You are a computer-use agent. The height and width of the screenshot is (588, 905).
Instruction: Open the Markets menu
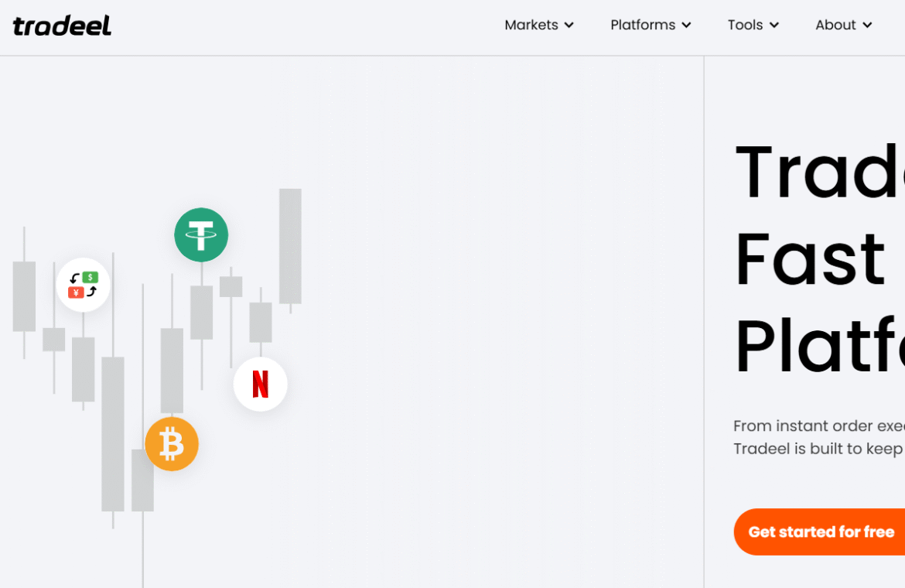[531, 25]
